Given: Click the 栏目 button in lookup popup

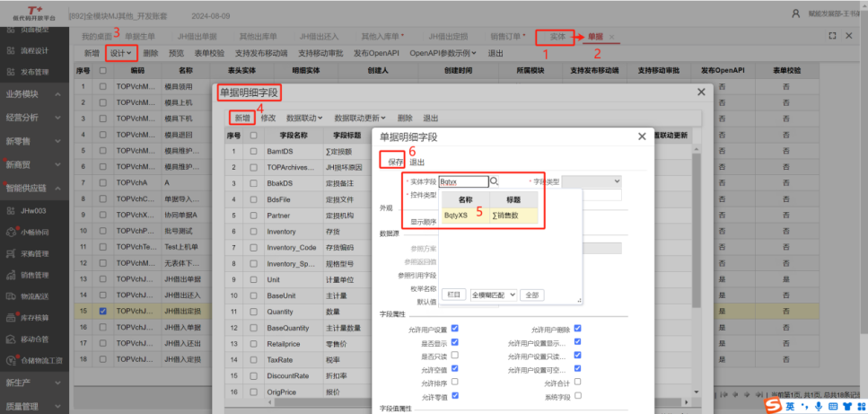Looking at the screenshot, I should [453, 295].
